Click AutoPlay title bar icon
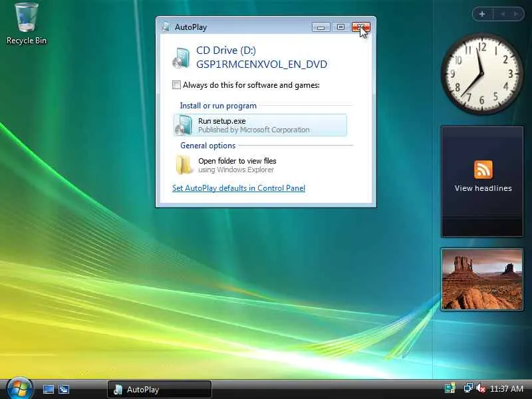 (166, 27)
